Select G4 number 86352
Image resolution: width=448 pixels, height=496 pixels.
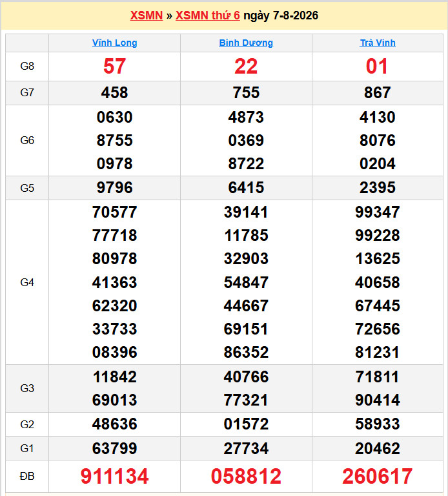[x=246, y=353]
